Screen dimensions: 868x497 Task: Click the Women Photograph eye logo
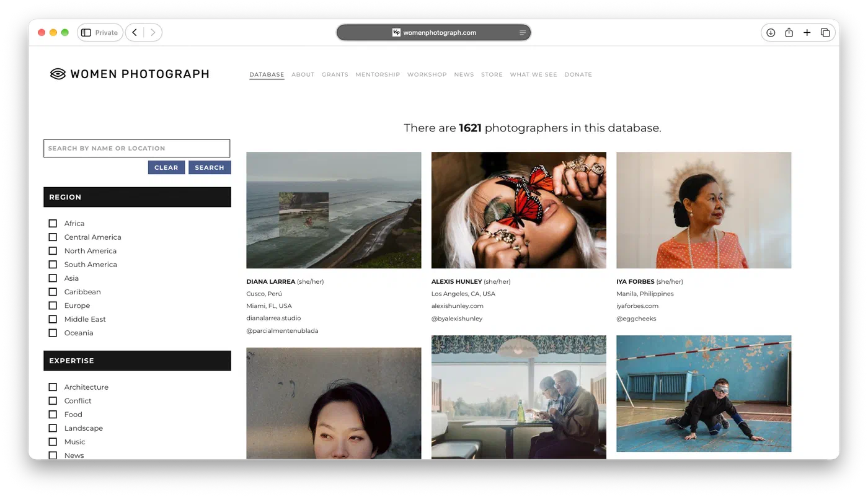(x=58, y=74)
